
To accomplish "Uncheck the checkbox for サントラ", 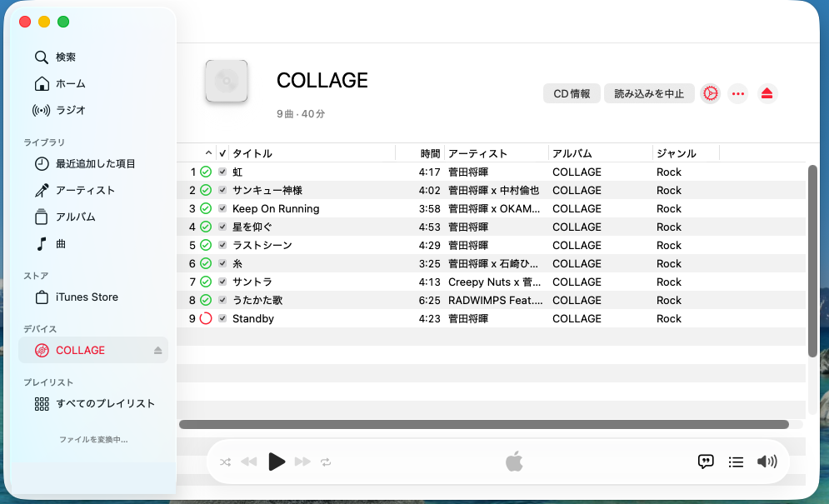I will coord(222,282).
